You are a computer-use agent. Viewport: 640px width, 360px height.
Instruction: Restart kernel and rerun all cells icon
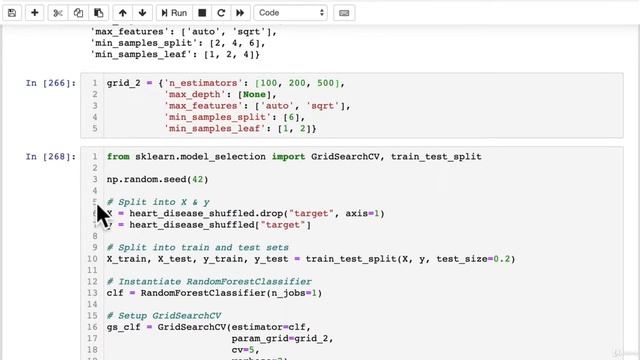click(x=240, y=13)
